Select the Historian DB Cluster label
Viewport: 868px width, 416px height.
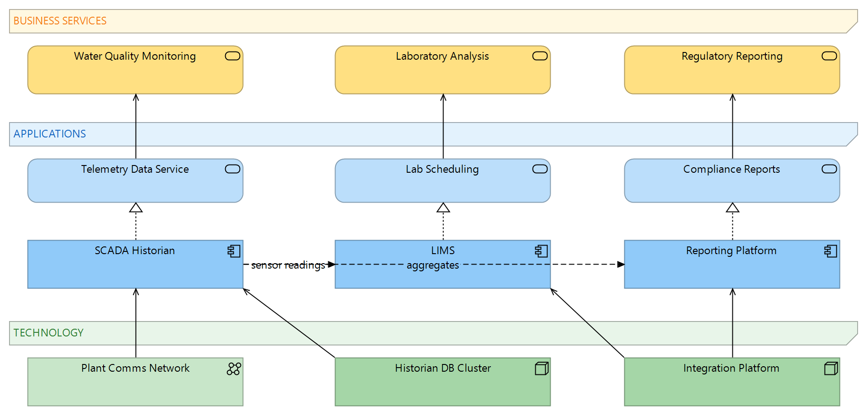[443, 369]
